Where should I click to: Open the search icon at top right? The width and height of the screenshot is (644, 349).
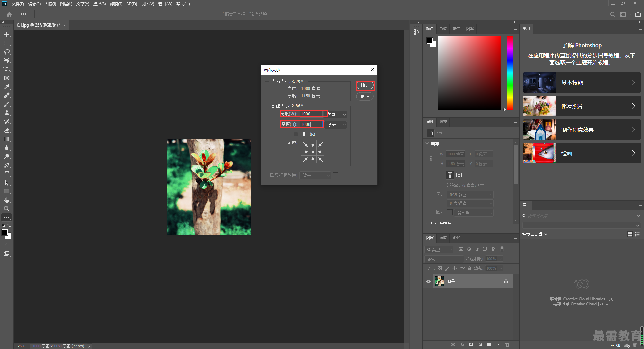click(x=612, y=14)
